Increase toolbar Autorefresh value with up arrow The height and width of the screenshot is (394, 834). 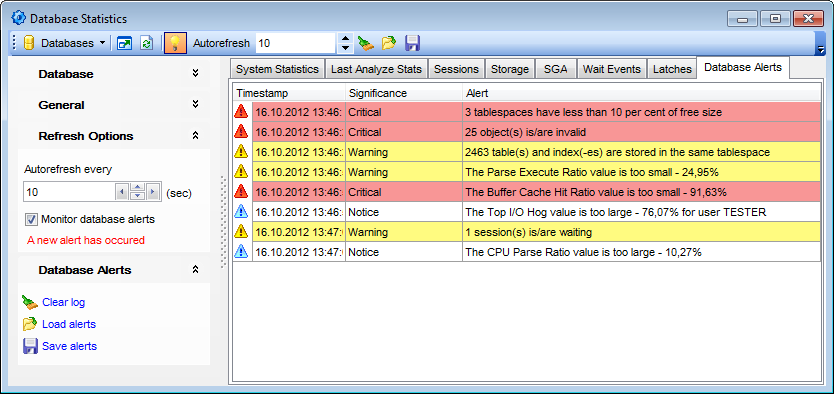345,38
